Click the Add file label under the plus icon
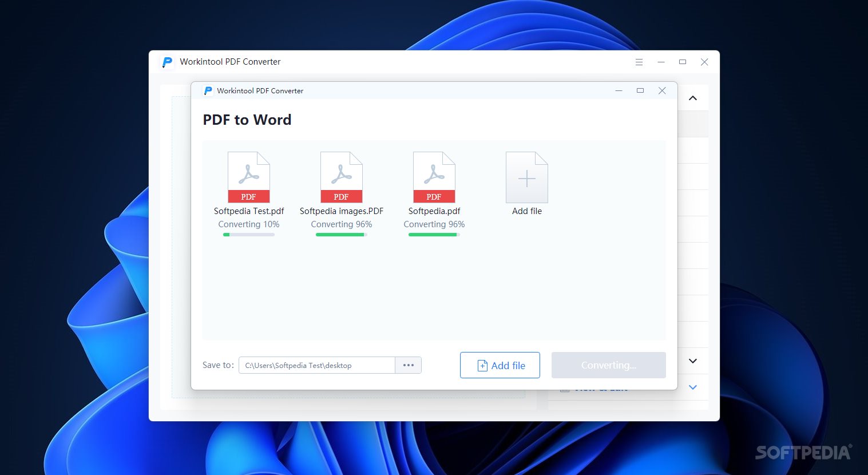 [527, 211]
